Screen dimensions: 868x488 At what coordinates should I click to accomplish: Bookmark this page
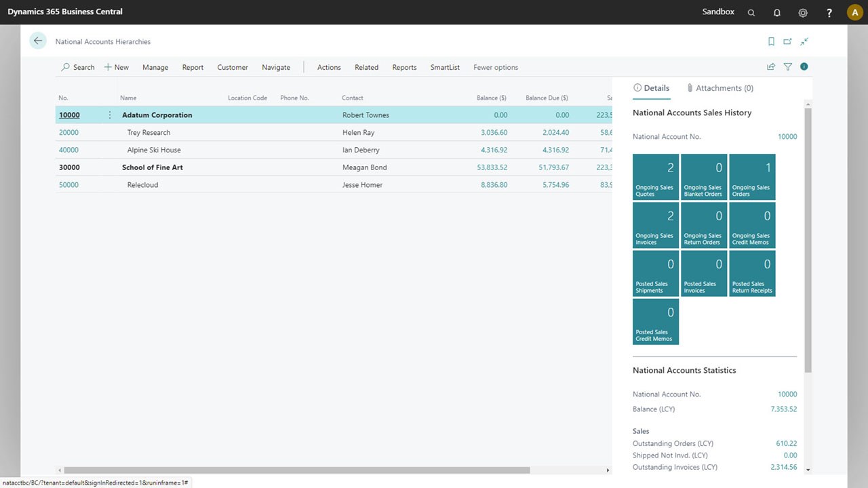(771, 41)
